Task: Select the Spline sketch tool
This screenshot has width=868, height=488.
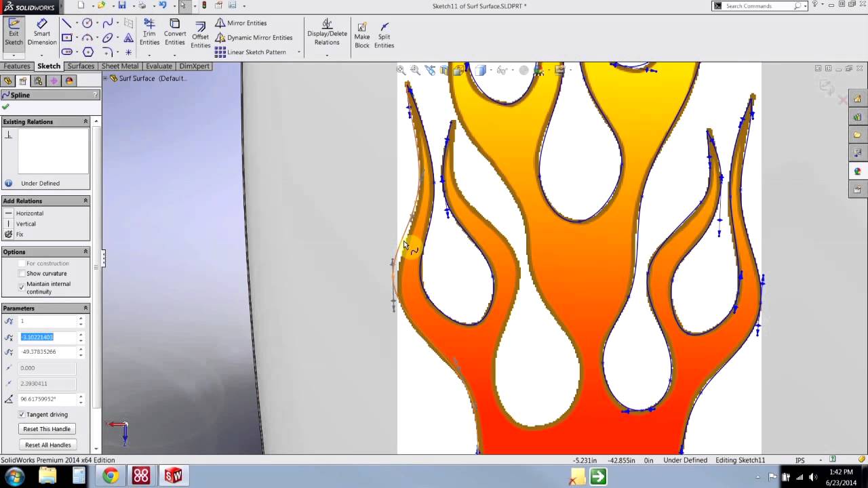Action: coord(108,23)
